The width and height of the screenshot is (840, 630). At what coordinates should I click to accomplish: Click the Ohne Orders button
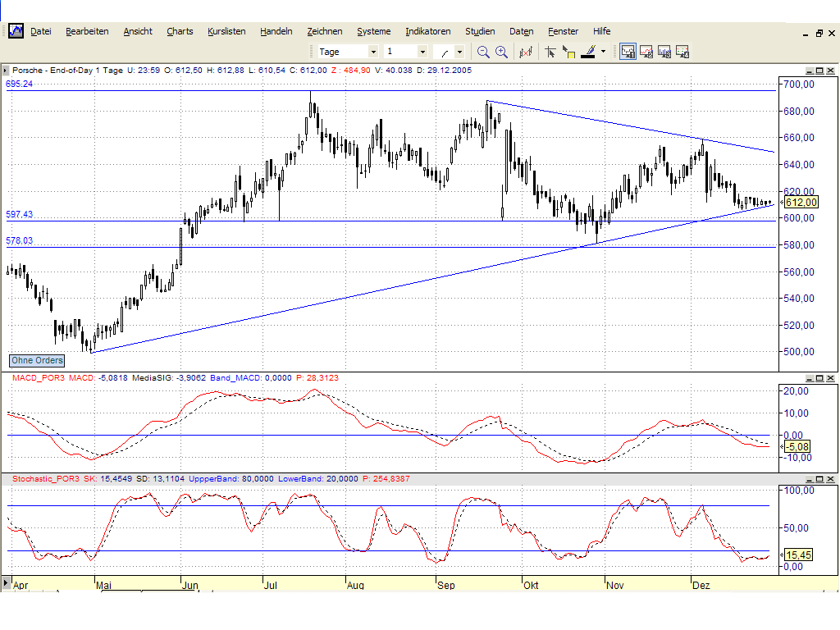(36, 361)
